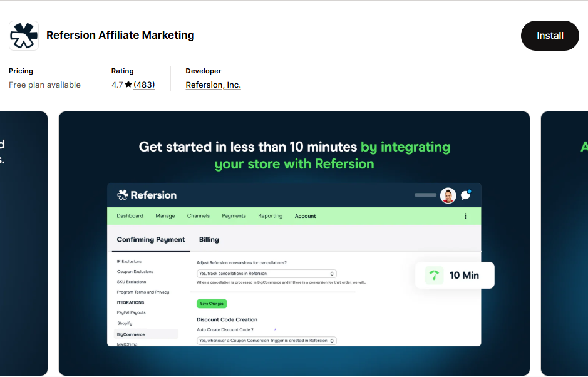
Task: Show the previous slide at left edge
Action: point(24,243)
